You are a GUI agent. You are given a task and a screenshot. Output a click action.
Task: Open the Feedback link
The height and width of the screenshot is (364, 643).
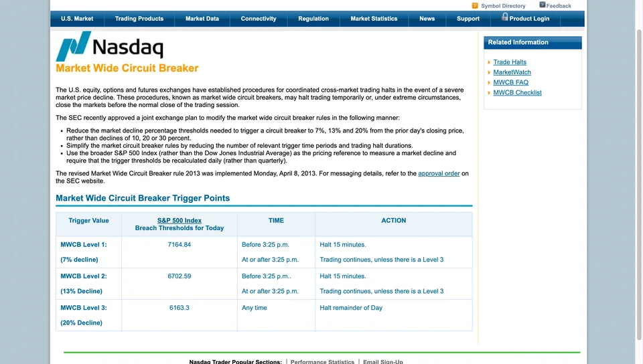[x=559, y=6]
